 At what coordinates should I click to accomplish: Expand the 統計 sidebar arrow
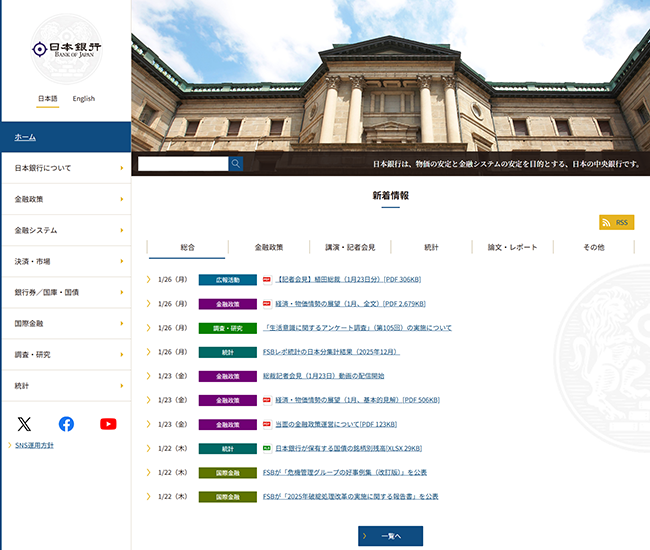point(122,385)
